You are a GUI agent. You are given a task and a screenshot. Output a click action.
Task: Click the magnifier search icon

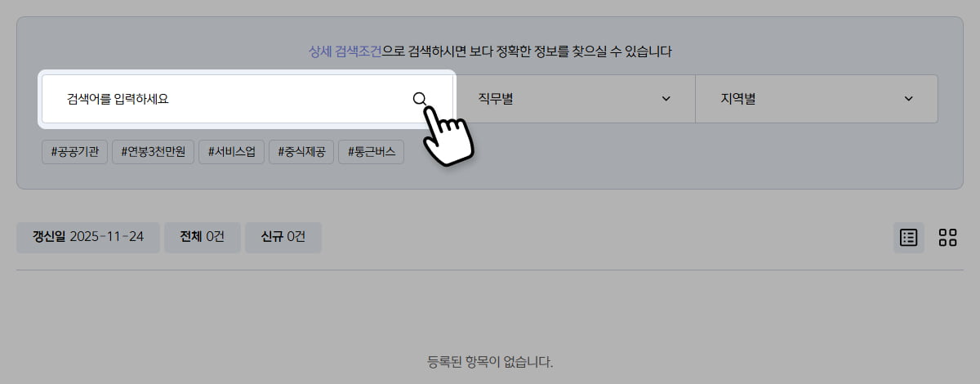(420, 99)
